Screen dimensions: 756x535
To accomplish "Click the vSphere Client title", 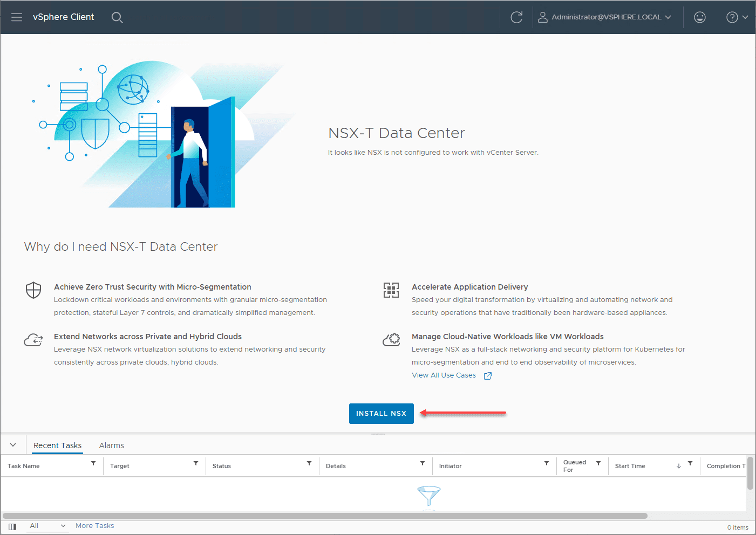I will pos(64,17).
